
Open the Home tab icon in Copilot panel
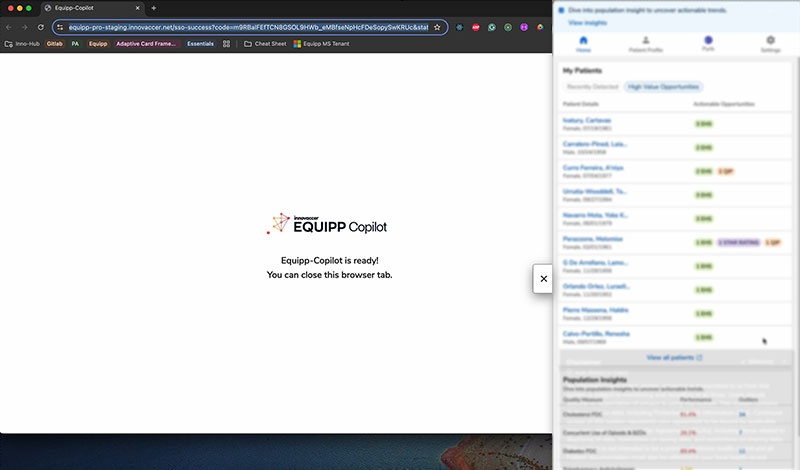coord(583,42)
